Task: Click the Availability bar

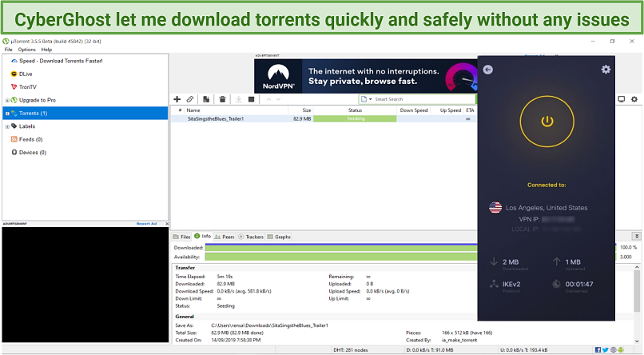Action: tap(341, 257)
